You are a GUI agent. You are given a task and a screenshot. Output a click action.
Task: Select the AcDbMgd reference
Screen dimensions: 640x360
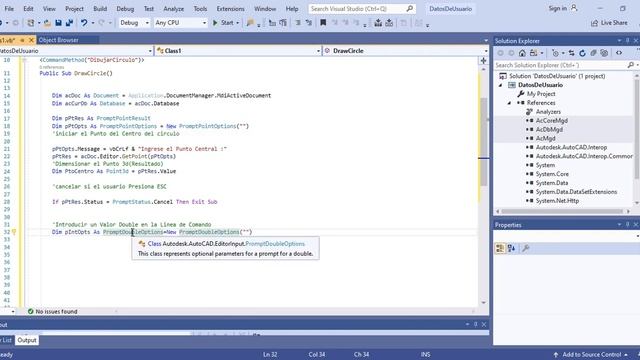pos(549,129)
